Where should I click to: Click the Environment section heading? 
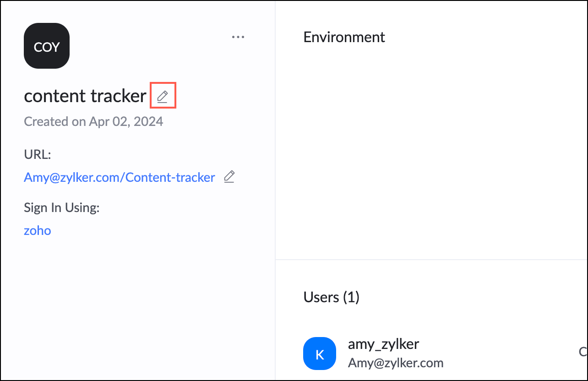(344, 37)
